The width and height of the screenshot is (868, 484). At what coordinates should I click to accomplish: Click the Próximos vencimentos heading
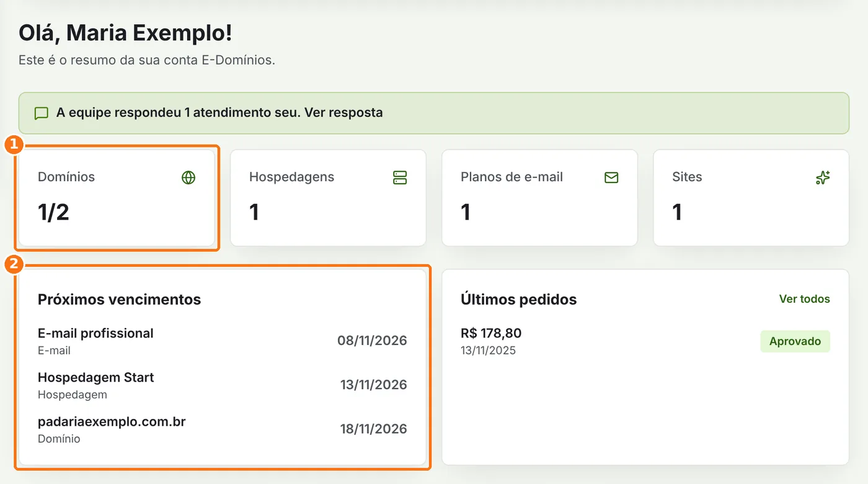120,300
